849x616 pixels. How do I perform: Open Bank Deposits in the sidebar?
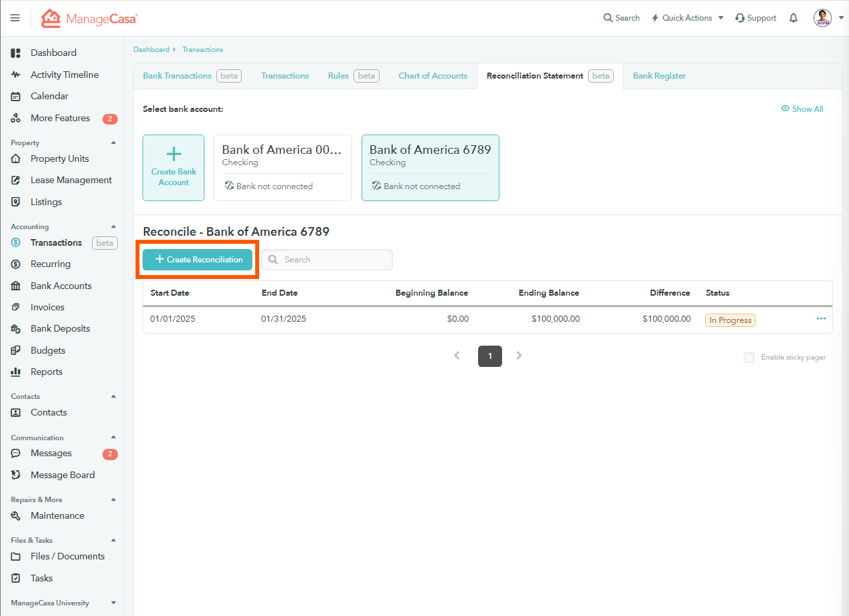pos(60,328)
